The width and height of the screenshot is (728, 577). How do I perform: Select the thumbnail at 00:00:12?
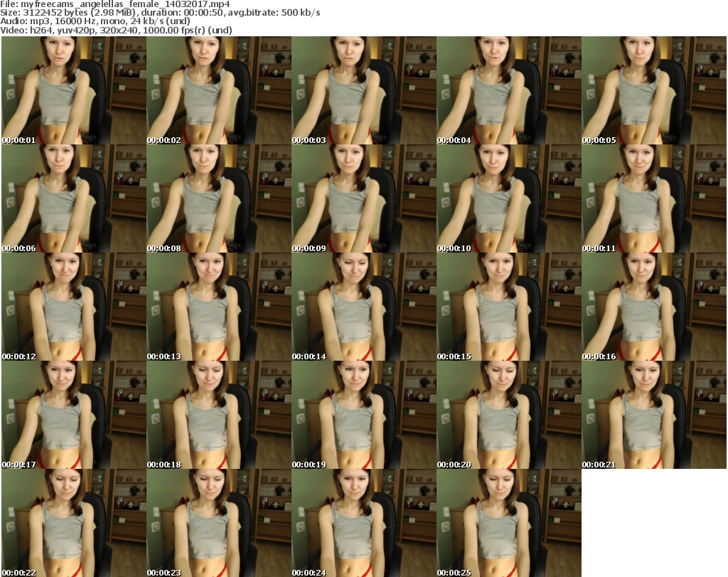pos(74,307)
